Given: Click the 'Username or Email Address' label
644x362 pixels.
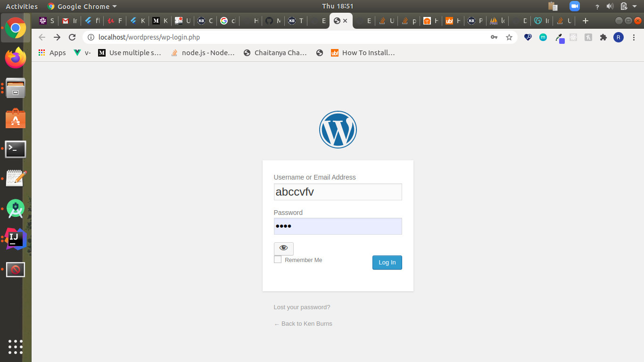Looking at the screenshot, I should pyautogui.click(x=315, y=177).
